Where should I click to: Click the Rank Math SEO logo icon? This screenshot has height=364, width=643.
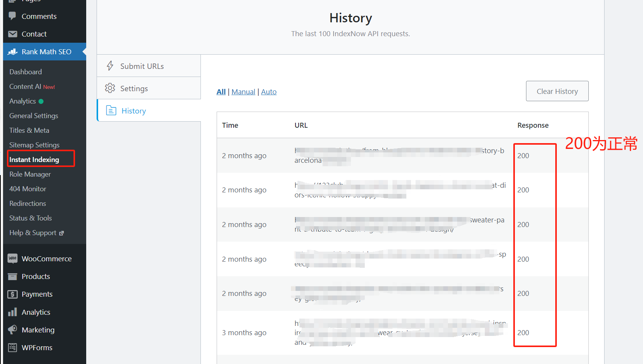[x=12, y=52]
